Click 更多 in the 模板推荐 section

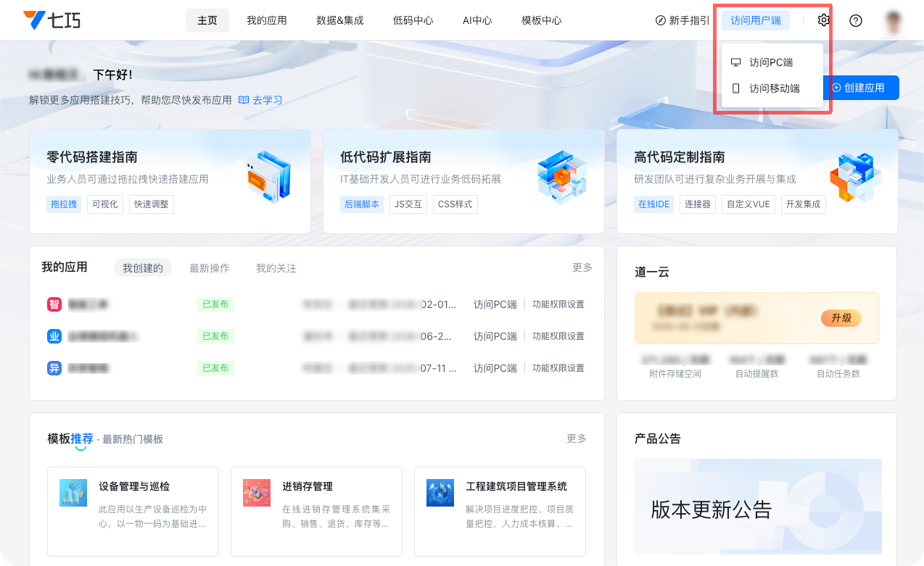(x=577, y=438)
